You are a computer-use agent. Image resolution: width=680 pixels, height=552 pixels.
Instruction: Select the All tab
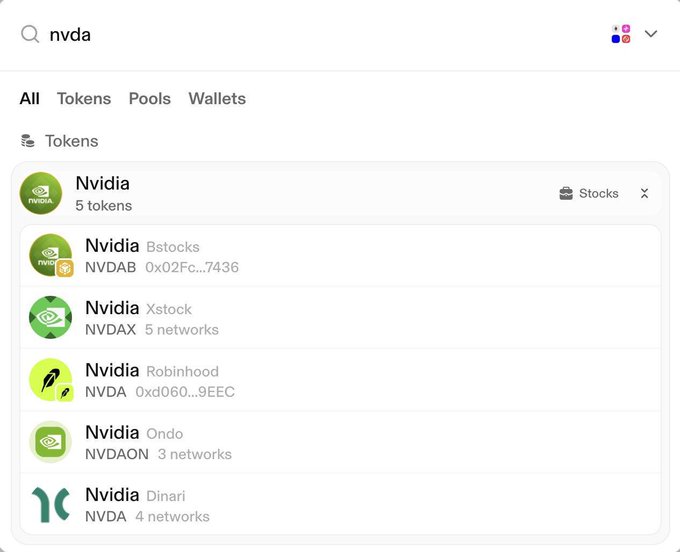29,99
